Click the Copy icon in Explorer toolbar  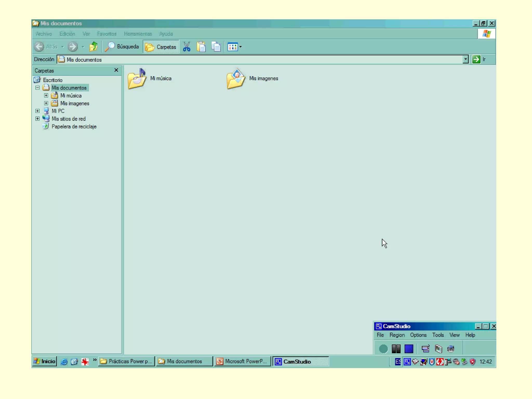click(216, 47)
